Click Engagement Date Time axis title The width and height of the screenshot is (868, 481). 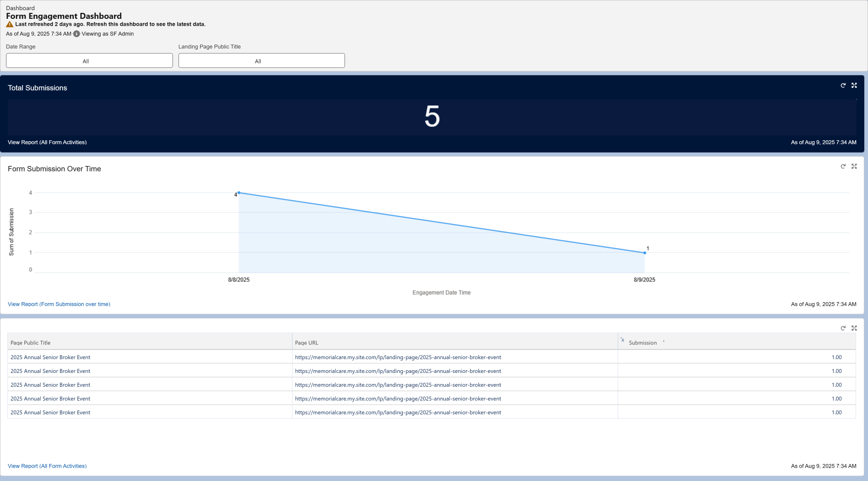coord(442,292)
